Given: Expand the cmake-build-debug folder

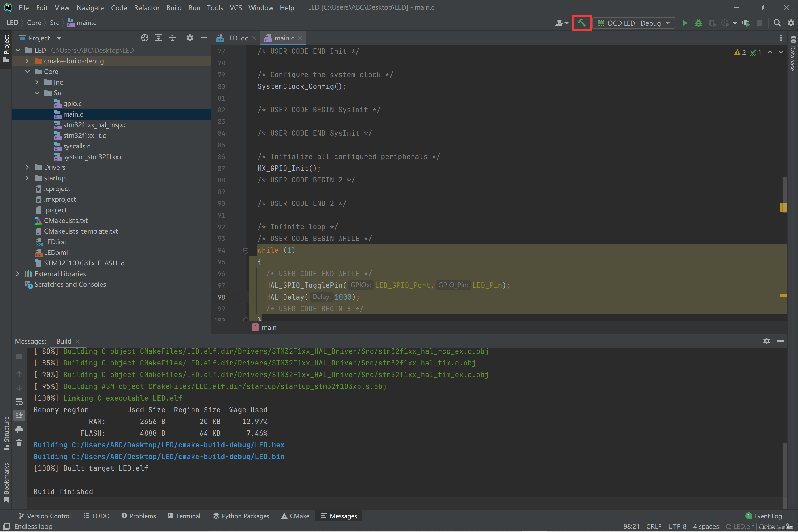Looking at the screenshot, I should click(x=28, y=61).
